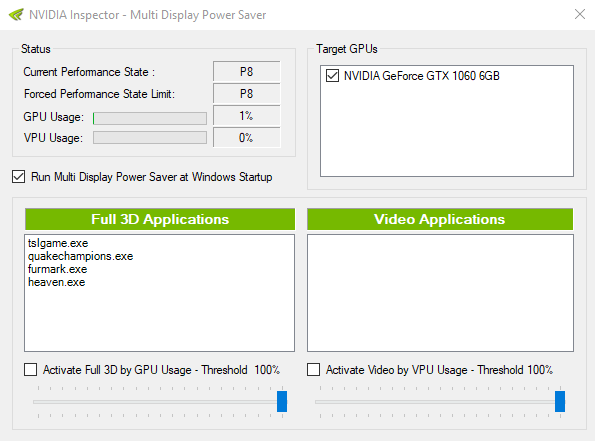Viewport: 595px width, 441px height.
Task: Click the NVIDIA logo icon in title bar
Action: pos(16,15)
